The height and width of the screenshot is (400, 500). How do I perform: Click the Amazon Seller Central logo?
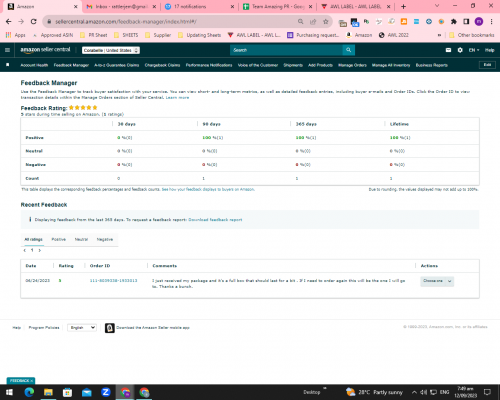45,50
